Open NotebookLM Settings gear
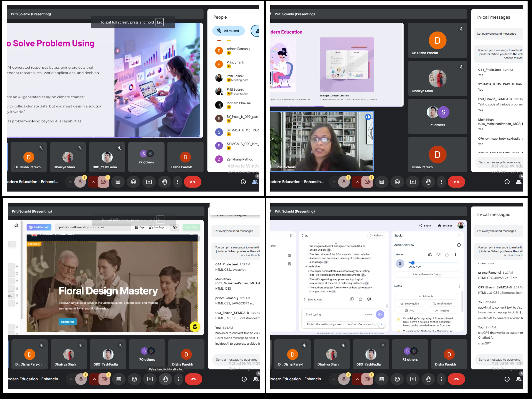Screen dimensions: 532x399 439,226
